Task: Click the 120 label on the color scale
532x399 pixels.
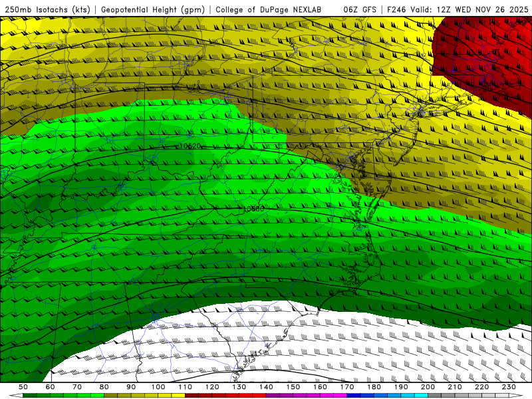Action: point(212,387)
